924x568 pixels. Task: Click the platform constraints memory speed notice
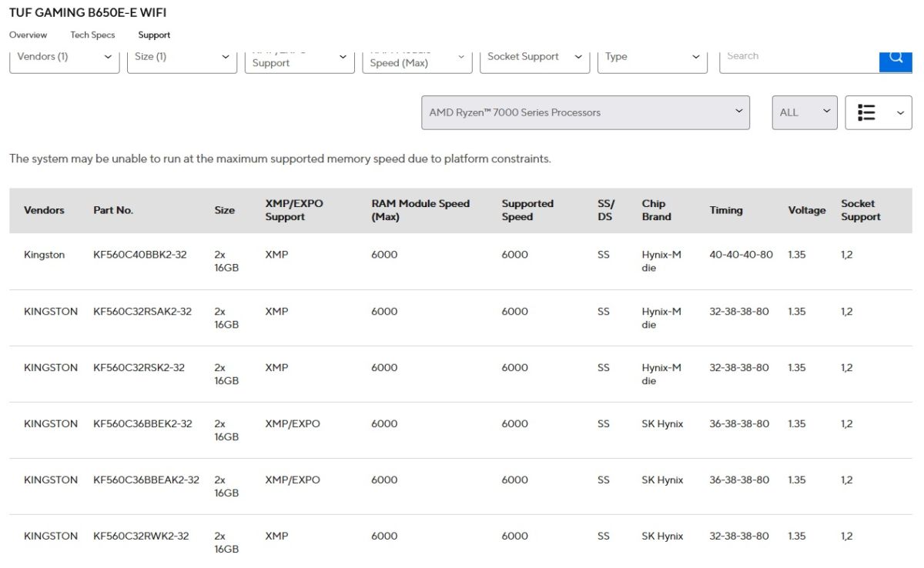coord(280,159)
